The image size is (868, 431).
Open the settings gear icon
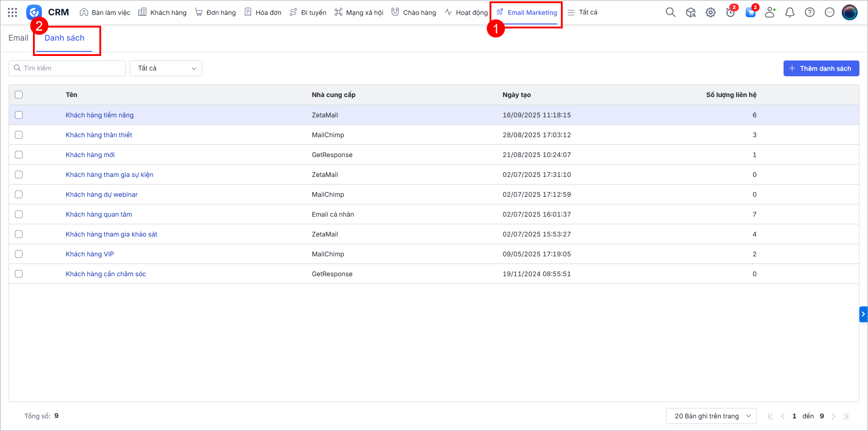click(x=710, y=13)
